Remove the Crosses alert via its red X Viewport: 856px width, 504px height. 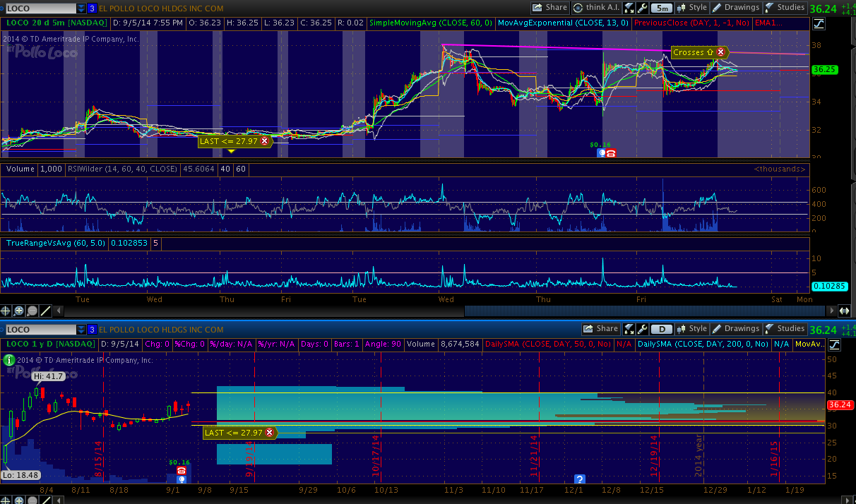[x=720, y=52]
